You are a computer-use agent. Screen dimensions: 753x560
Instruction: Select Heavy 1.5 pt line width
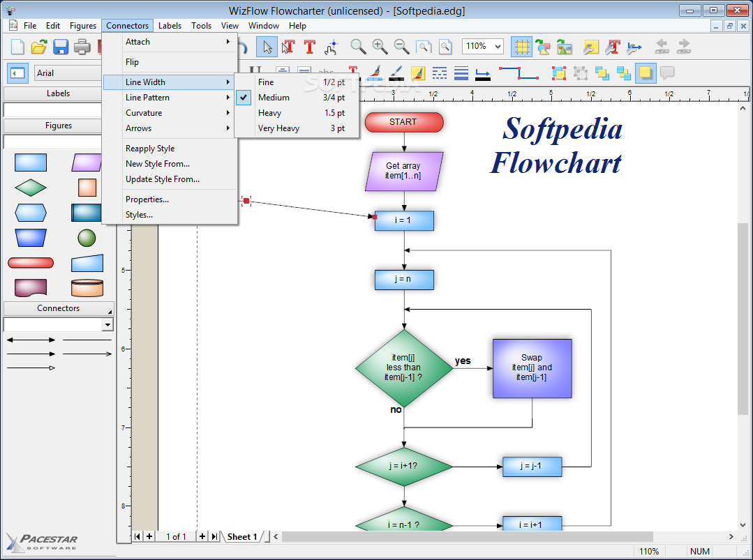tap(297, 113)
